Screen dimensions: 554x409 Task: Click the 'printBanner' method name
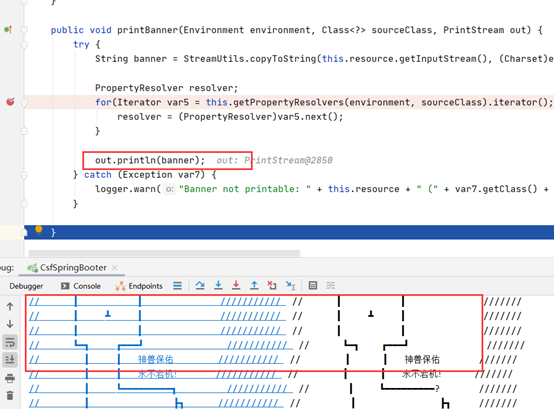(148, 30)
